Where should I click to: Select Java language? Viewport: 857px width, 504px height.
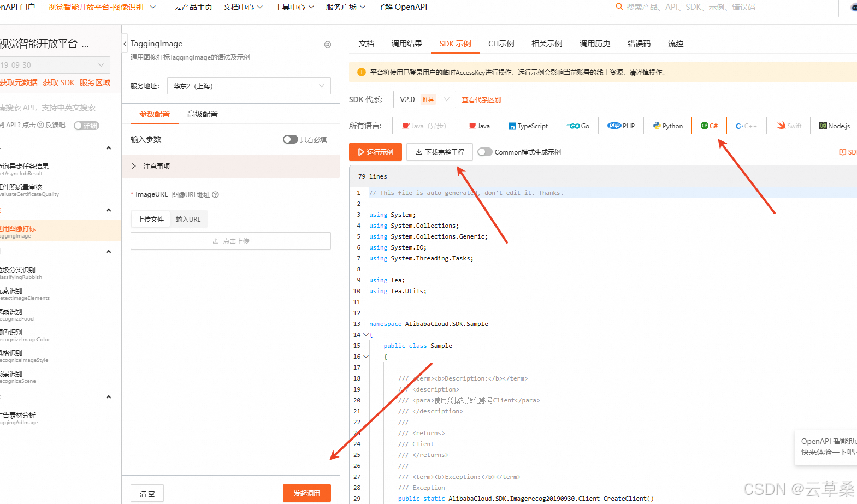point(479,126)
